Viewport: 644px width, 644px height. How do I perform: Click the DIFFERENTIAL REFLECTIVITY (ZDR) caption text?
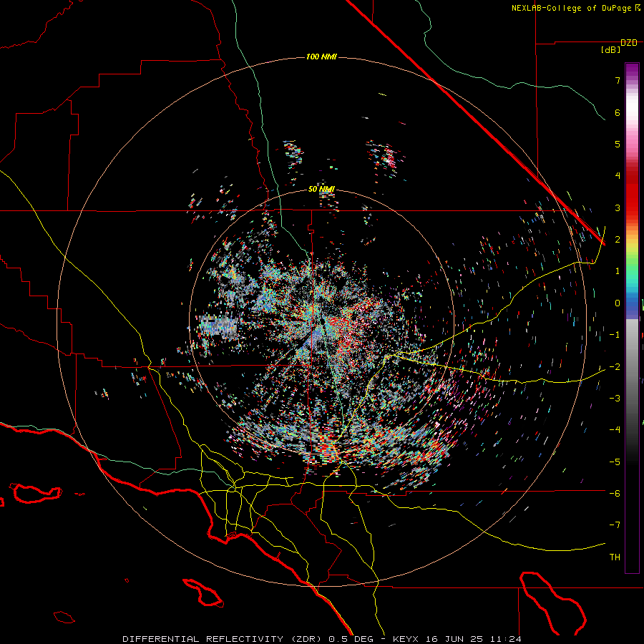point(223,639)
